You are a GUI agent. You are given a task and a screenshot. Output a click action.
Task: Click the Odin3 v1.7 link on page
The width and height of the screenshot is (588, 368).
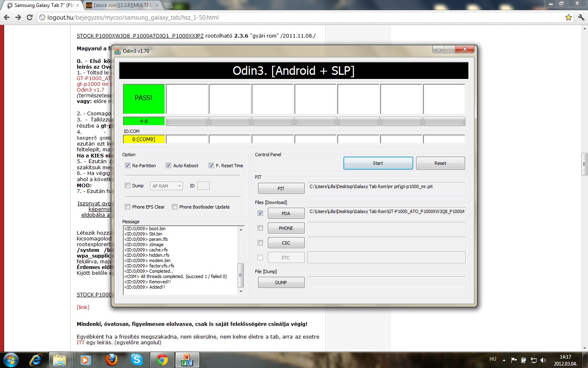[90, 90]
